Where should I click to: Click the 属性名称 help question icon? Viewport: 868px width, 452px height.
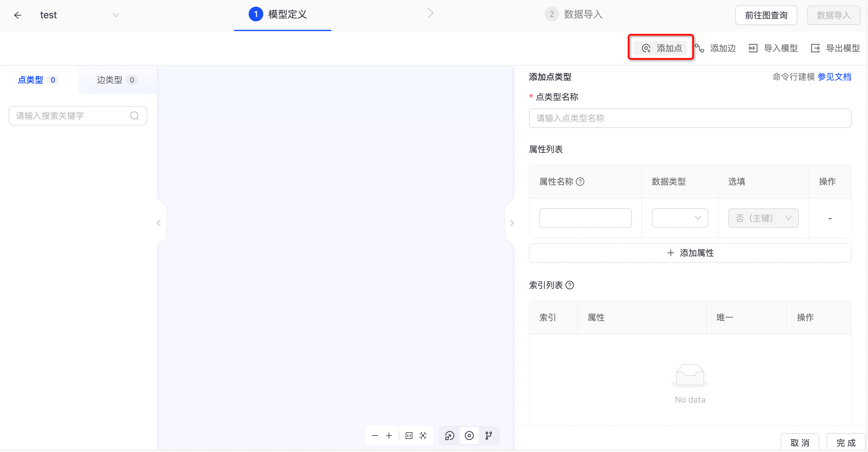point(580,182)
